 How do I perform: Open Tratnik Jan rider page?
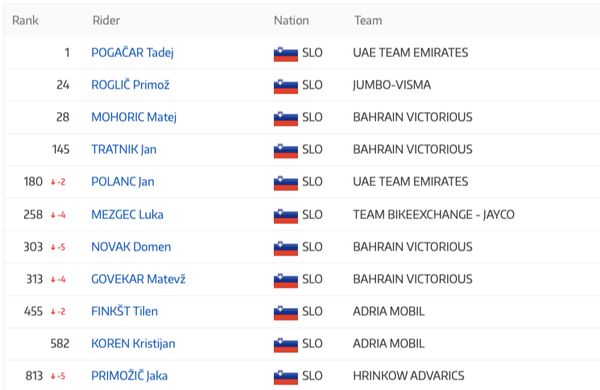pyautogui.click(x=124, y=149)
